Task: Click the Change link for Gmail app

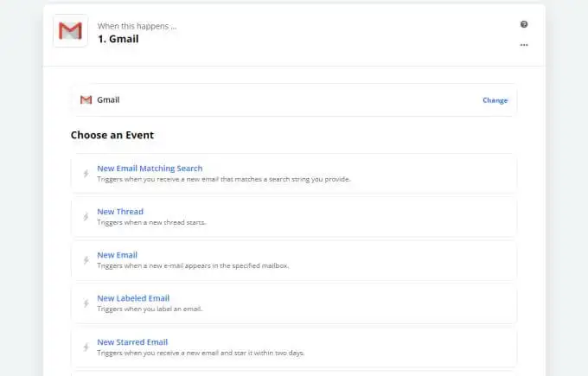Action: (x=495, y=100)
